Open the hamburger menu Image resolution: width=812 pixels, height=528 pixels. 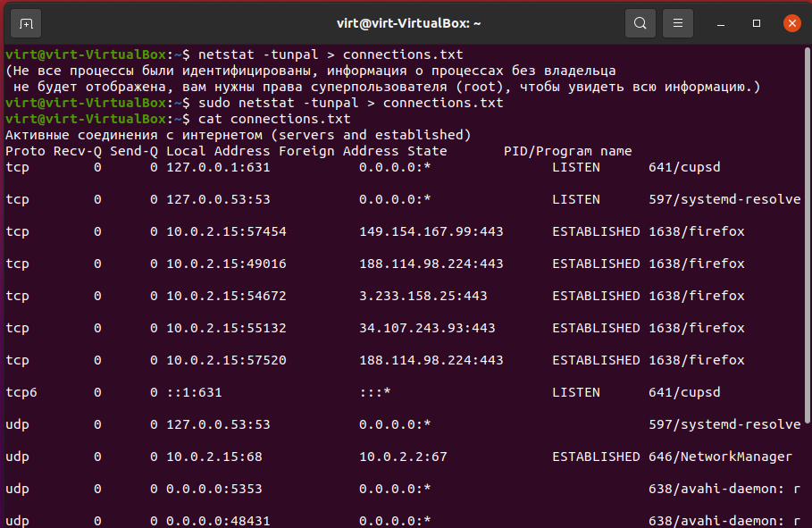pos(678,23)
